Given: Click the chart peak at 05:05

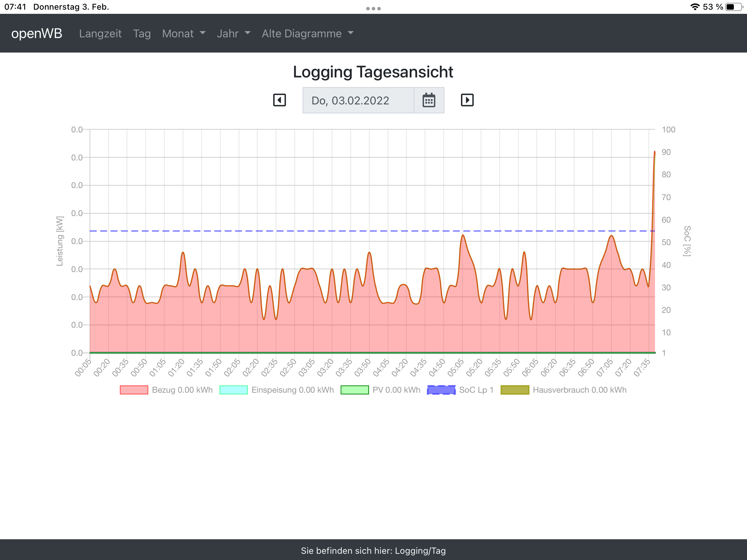Looking at the screenshot, I should point(463,236).
